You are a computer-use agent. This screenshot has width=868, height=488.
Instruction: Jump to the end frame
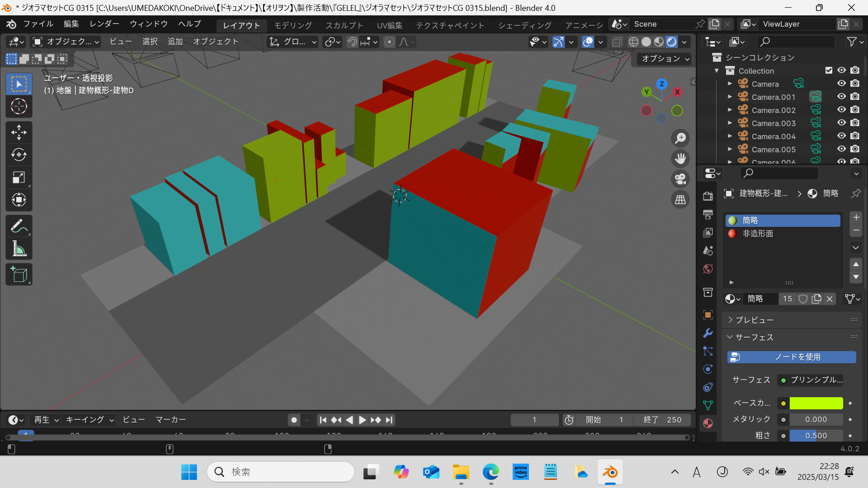coord(389,420)
